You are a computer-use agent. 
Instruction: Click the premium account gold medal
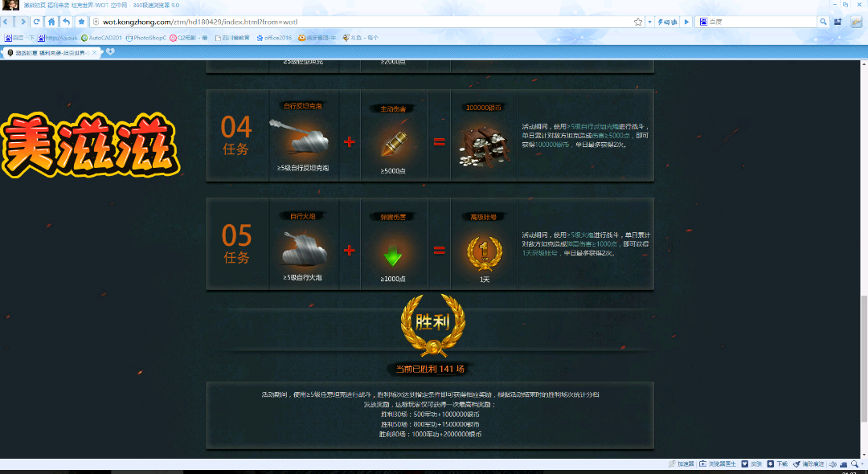tap(485, 253)
